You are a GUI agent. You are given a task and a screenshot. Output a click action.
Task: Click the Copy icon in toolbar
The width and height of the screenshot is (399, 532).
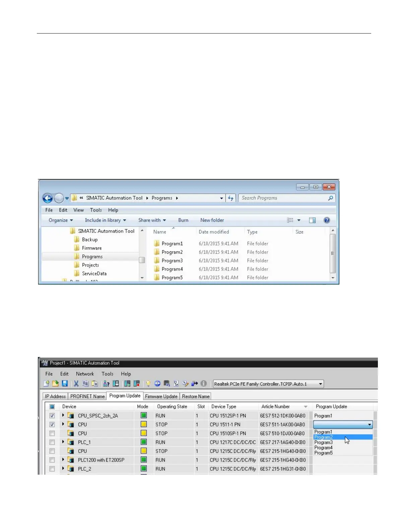click(85, 383)
